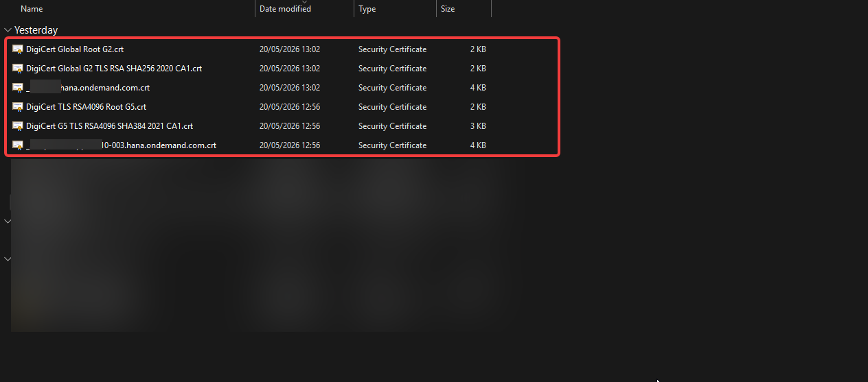868x382 pixels.
Task: Collapse the Yesterday group chevron
Action: pyautogui.click(x=8, y=30)
